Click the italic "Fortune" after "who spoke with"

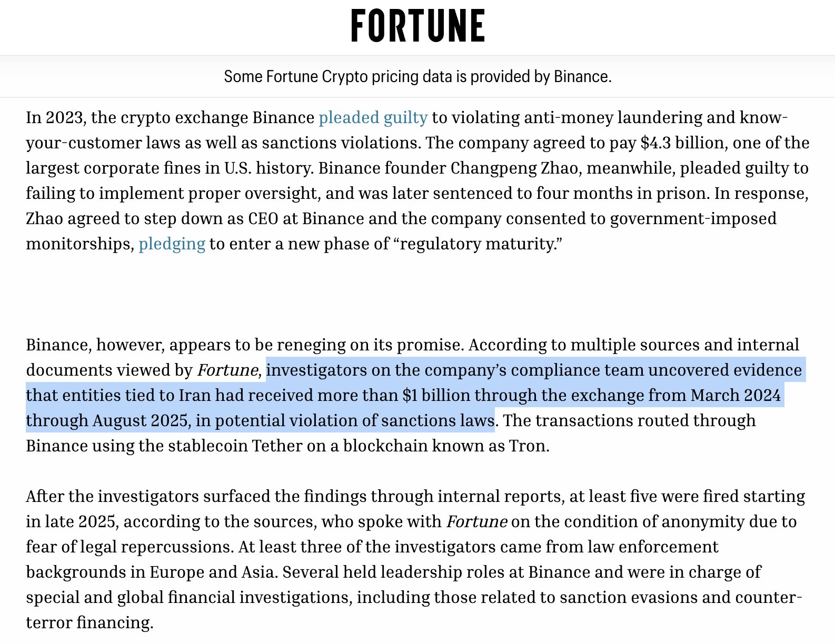click(x=476, y=522)
